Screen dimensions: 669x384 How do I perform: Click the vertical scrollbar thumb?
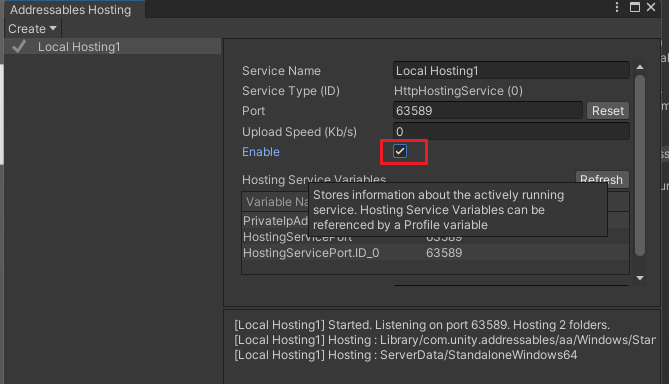point(640,166)
